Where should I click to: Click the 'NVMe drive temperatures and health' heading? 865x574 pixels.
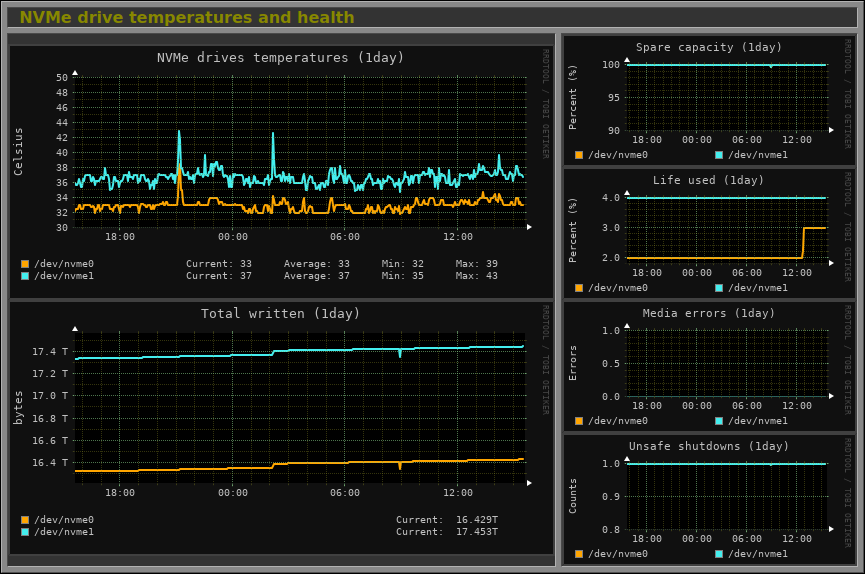tap(187, 18)
